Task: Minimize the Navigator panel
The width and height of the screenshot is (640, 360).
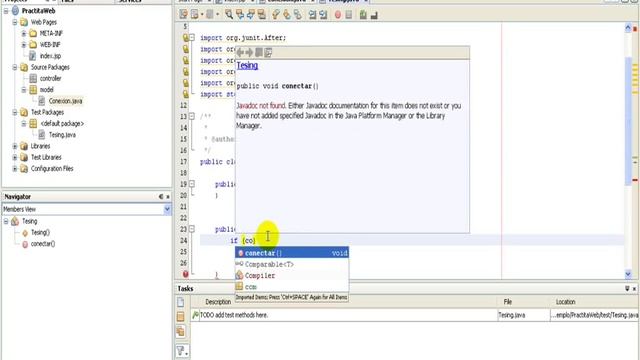Action: 161,197
